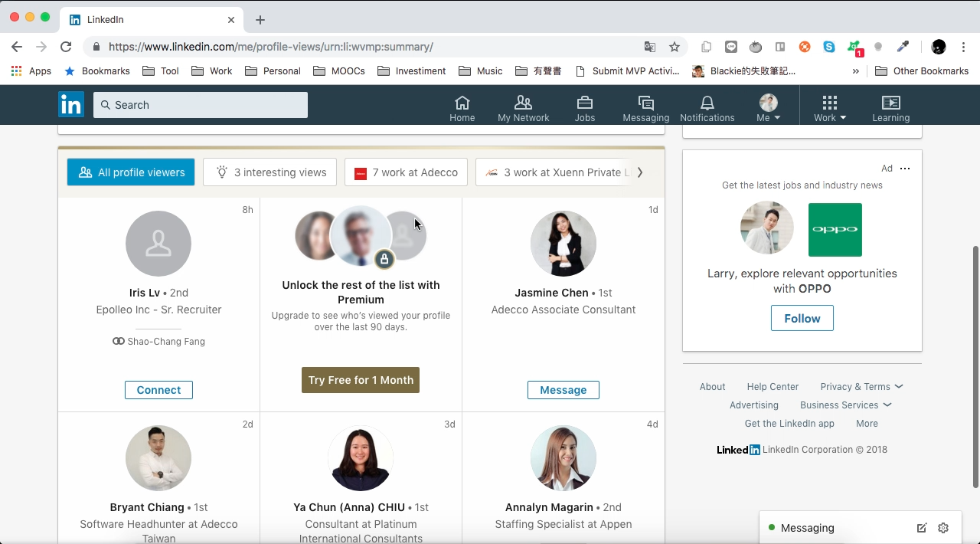Click the translate page icon in address bar
Viewport: 980px width, 544px height.
[650, 47]
